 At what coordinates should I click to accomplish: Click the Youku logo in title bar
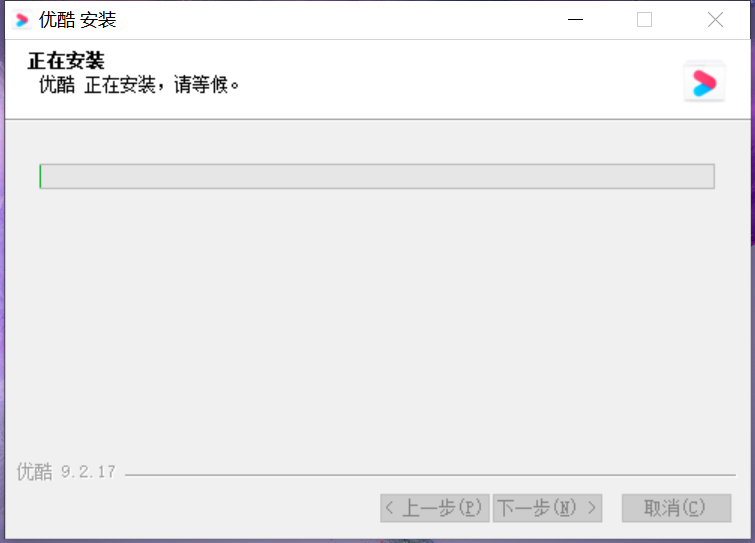tap(22, 20)
